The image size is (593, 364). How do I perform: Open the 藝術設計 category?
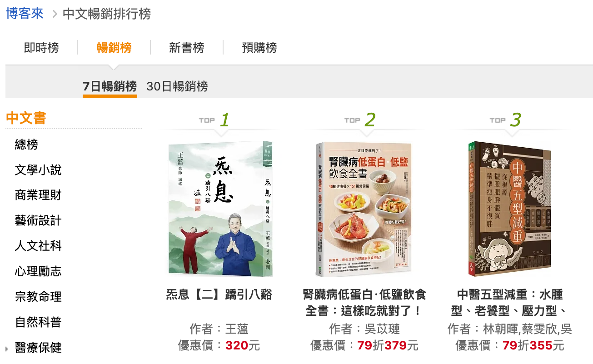[38, 221]
